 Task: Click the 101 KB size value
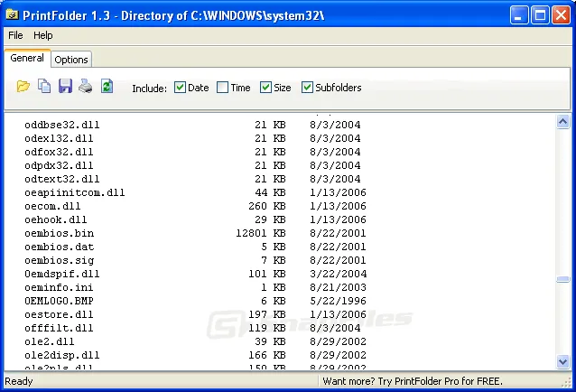[267, 274]
